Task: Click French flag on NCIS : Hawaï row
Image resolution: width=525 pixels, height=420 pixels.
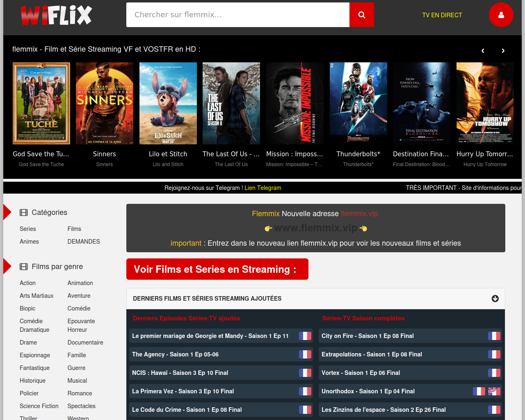Action: point(305,373)
